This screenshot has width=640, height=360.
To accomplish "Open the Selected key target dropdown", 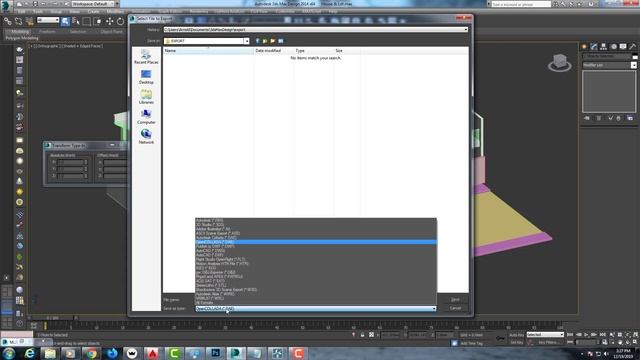I will (545, 335).
